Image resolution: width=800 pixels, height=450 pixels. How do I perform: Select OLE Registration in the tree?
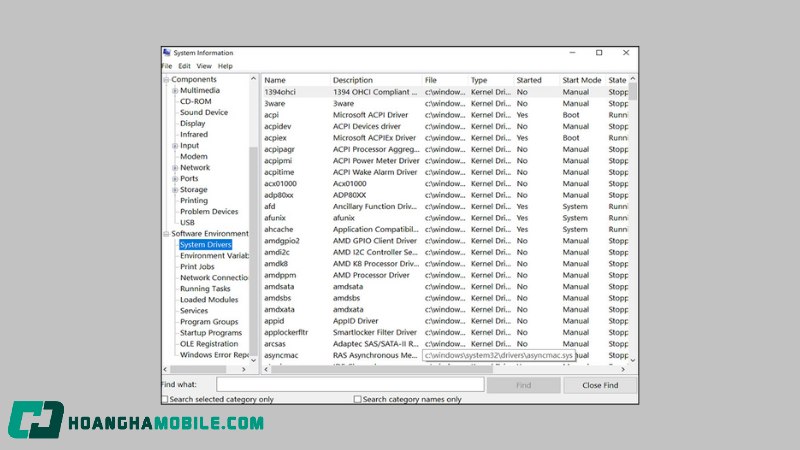pos(209,344)
